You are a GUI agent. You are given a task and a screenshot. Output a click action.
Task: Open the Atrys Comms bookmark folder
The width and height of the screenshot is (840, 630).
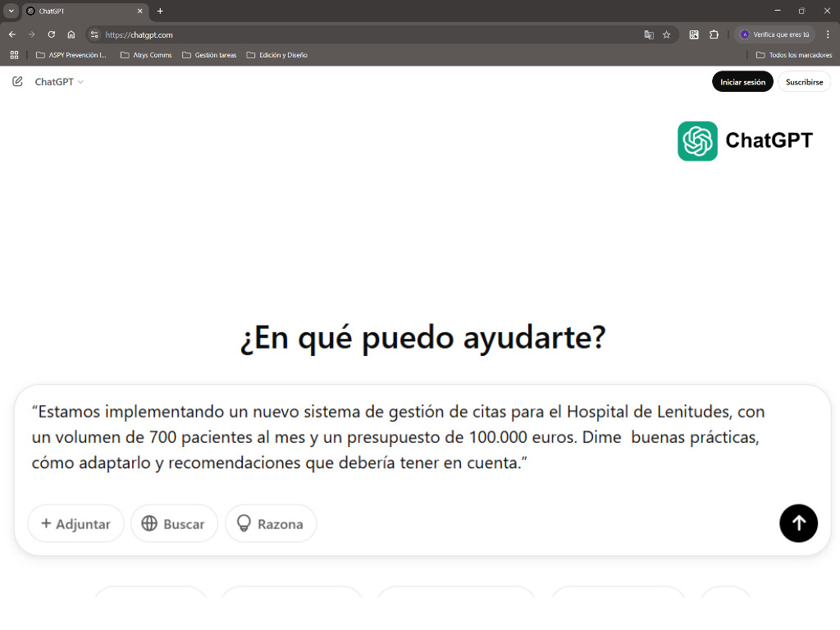[146, 55]
